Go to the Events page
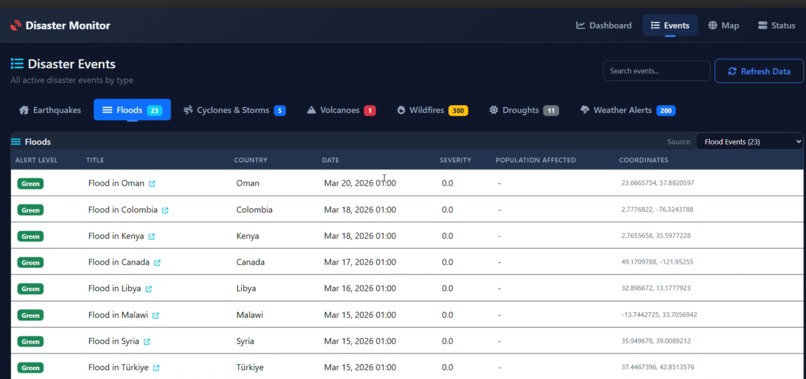Image resolution: width=806 pixels, height=379 pixels. 670,25
